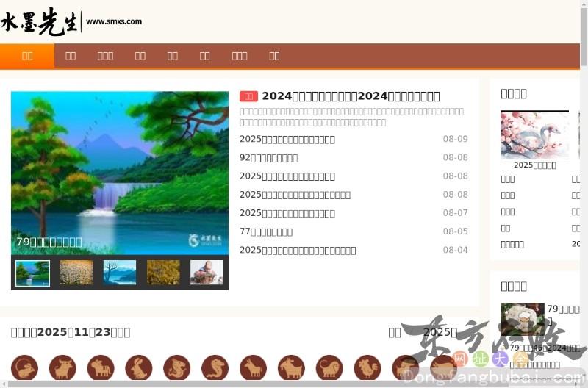Select the bare tree lake thumbnail
Screen dimensions: 588x388
coord(120,273)
